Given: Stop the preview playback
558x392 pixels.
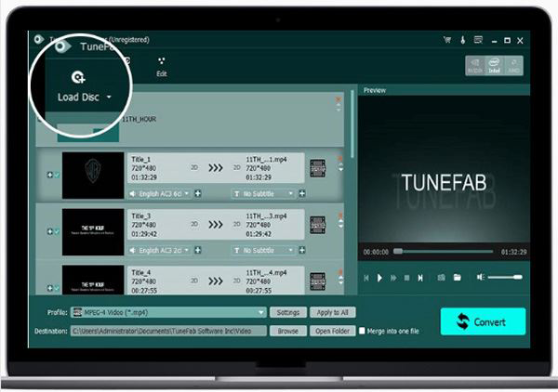Looking at the screenshot, I should coord(406,278).
